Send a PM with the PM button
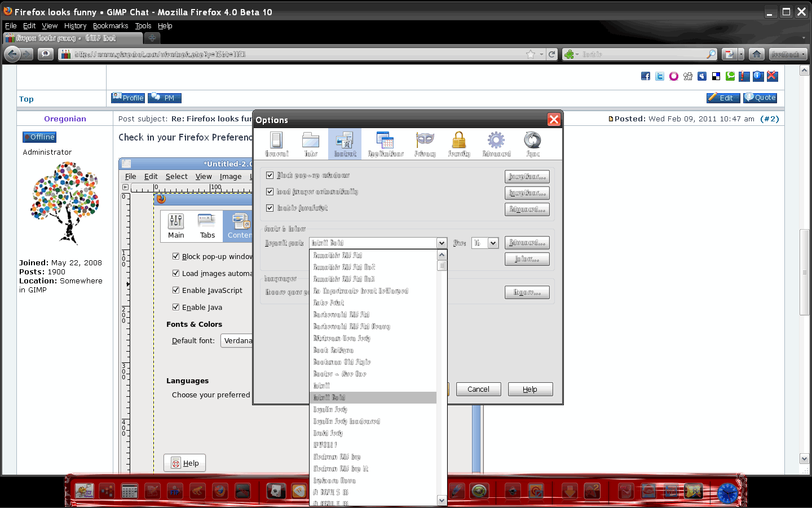812x508 pixels. pos(165,98)
